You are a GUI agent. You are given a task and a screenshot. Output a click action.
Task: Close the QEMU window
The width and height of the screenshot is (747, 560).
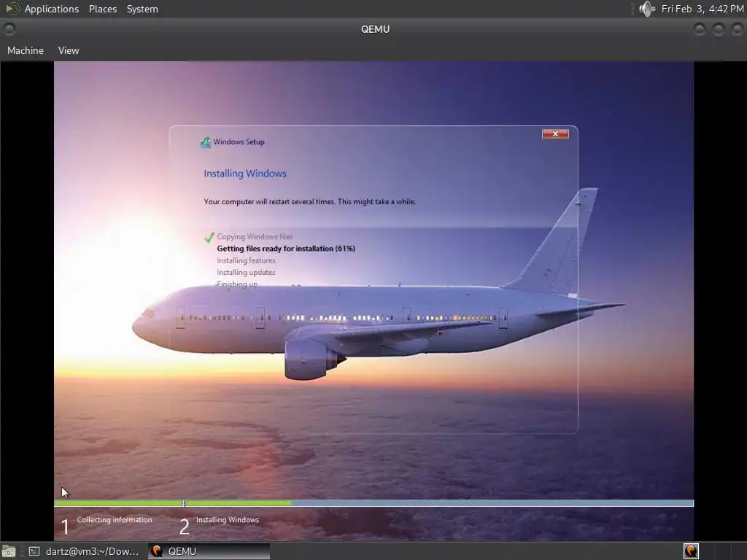pyautogui.click(x=737, y=29)
